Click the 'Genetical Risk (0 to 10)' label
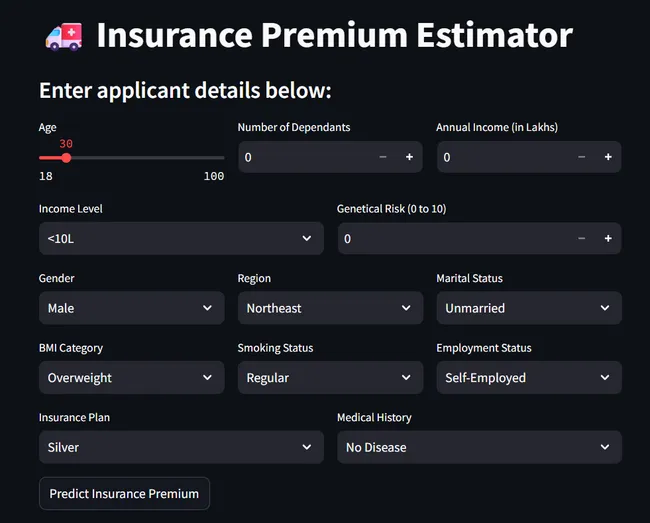Viewport: 650px width, 523px height. point(392,209)
